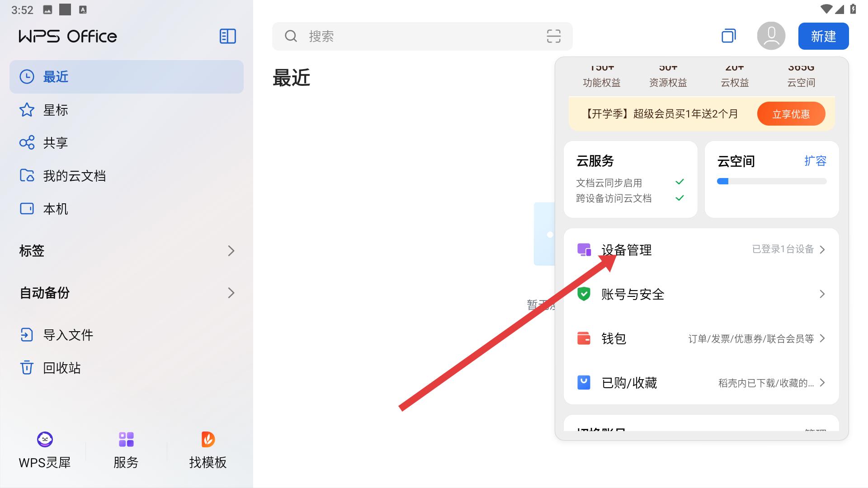
Task: Expand the 自动备份 section
Action: tap(231, 293)
